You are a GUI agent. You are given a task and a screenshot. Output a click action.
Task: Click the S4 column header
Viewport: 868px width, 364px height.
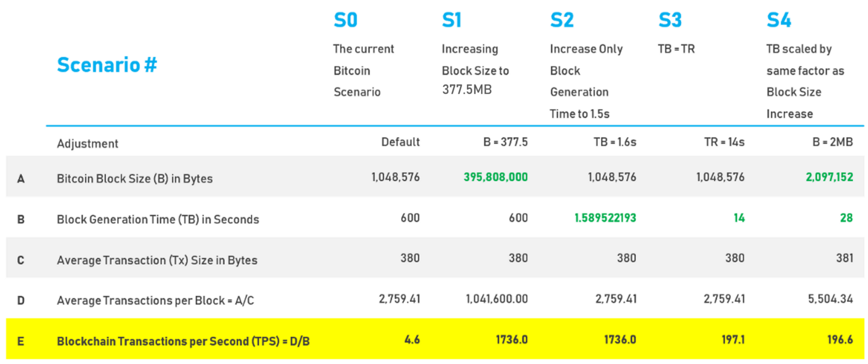[x=779, y=21]
